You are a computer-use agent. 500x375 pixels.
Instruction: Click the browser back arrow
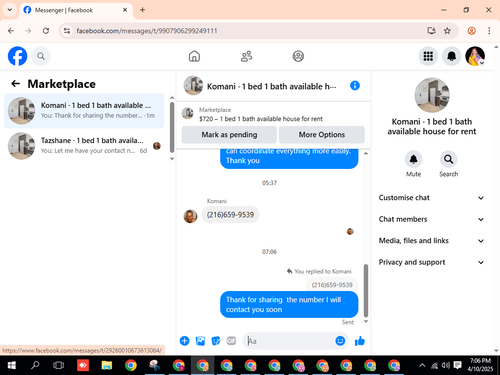[x=11, y=31]
